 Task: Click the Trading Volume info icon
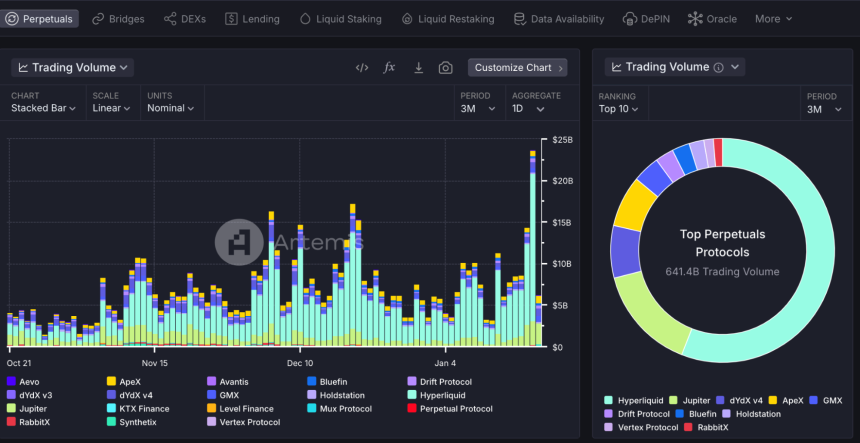click(718, 67)
